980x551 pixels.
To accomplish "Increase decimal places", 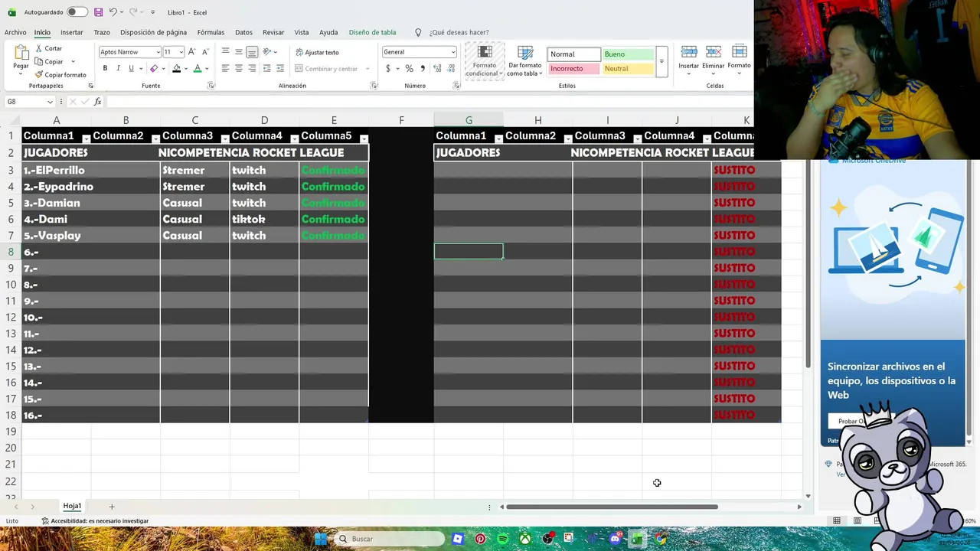I will click(x=437, y=68).
